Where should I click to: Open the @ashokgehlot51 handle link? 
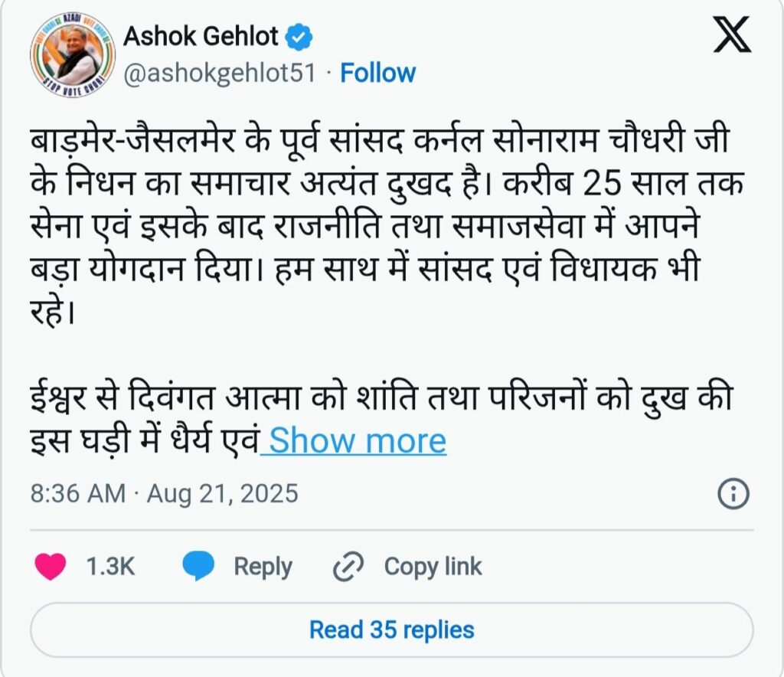point(220,74)
